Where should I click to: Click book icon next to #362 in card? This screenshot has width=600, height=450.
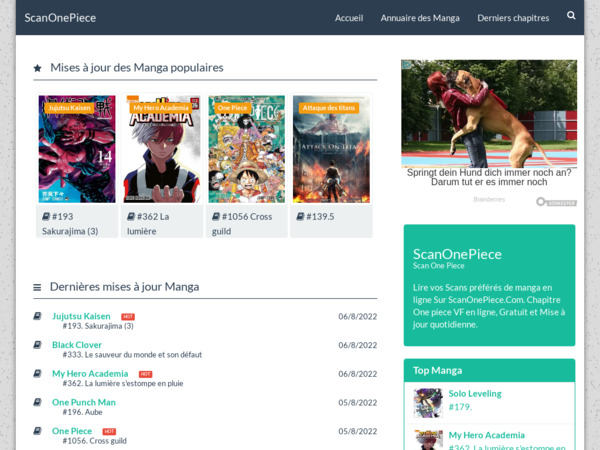(x=131, y=217)
